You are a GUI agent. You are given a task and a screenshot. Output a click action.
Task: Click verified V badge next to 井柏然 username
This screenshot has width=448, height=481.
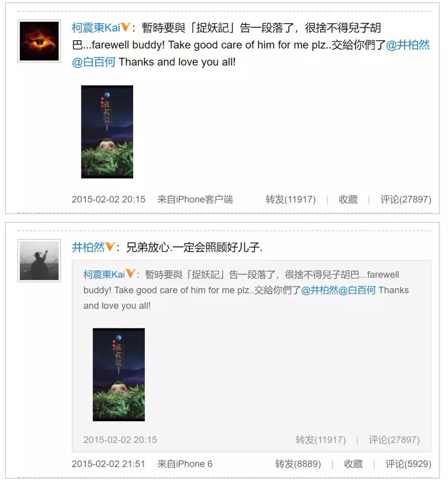click(x=110, y=247)
